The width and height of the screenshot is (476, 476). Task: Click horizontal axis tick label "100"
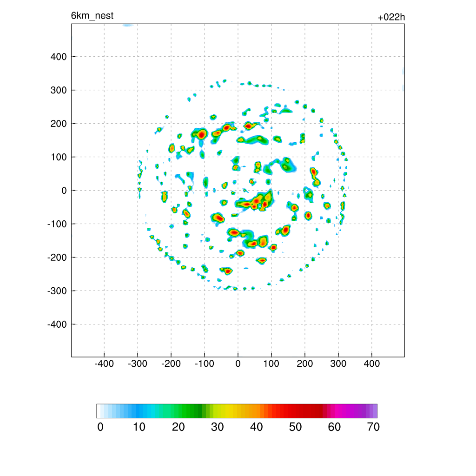[271, 364]
